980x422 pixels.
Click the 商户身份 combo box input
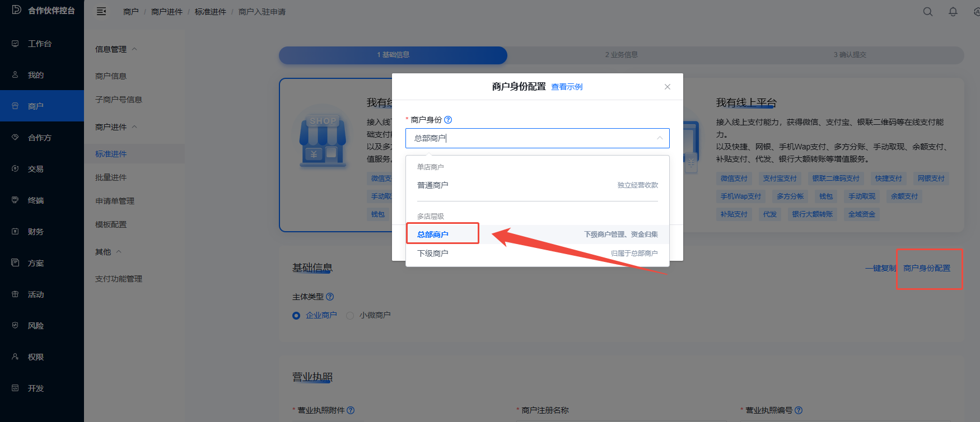coord(532,138)
